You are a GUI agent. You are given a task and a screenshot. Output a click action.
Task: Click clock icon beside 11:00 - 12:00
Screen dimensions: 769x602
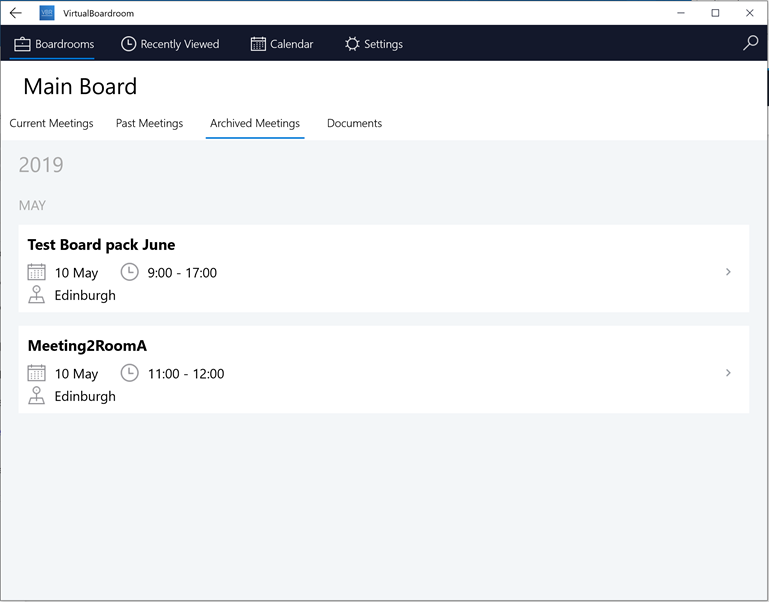tap(129, 373)
